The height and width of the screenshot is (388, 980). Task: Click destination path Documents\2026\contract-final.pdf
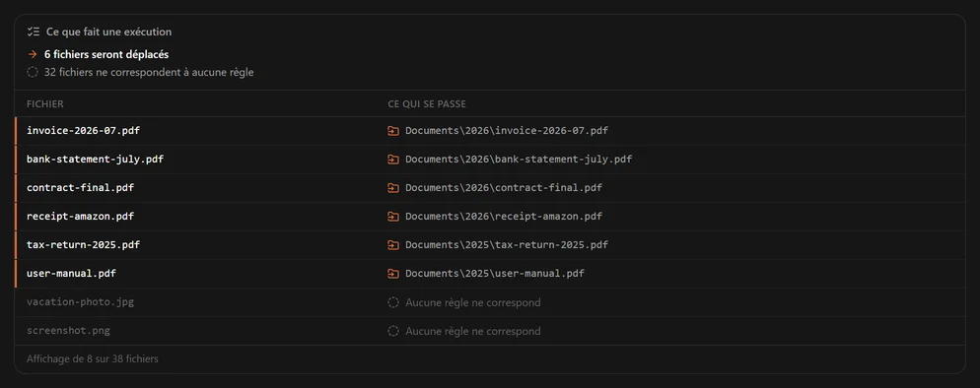tap(504, 188)
